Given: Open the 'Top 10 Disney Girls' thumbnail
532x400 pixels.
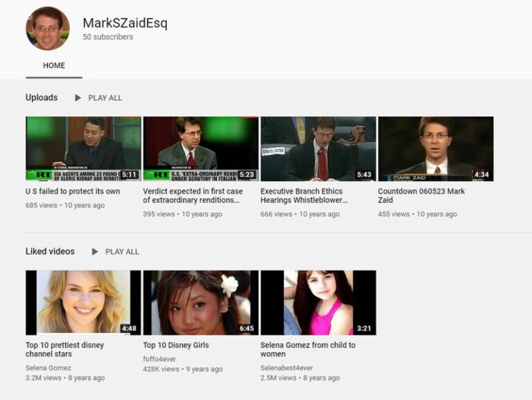Looking at the screenshot, I should click(201, 302).
